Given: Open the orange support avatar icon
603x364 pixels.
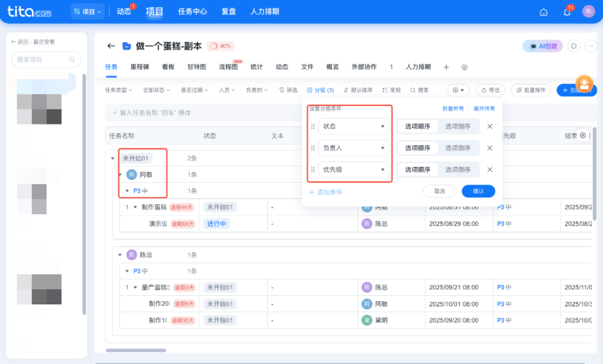Looking at the screenshot, I should (x=584, y=84).
